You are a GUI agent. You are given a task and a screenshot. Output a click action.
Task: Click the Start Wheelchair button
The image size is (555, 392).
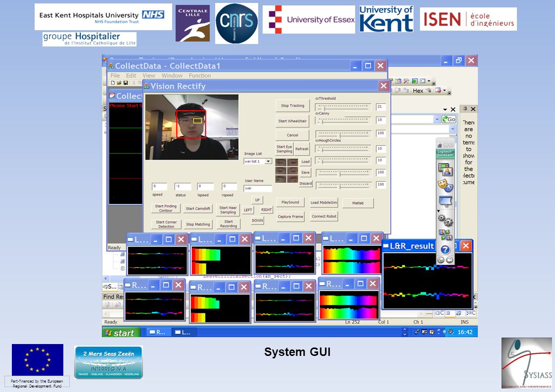(x=292, y=121)
